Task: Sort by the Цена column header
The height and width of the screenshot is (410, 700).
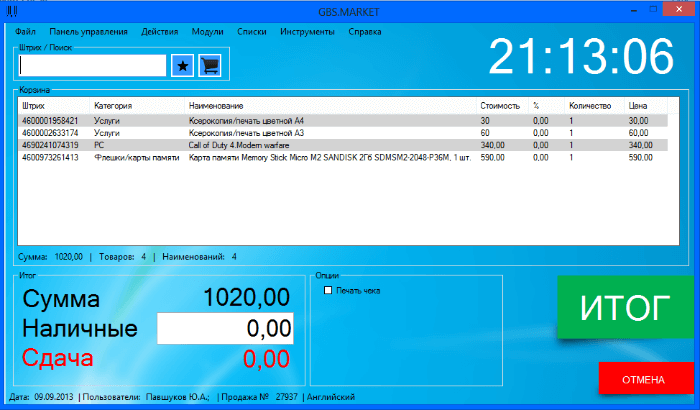Action: pos(646,106)
